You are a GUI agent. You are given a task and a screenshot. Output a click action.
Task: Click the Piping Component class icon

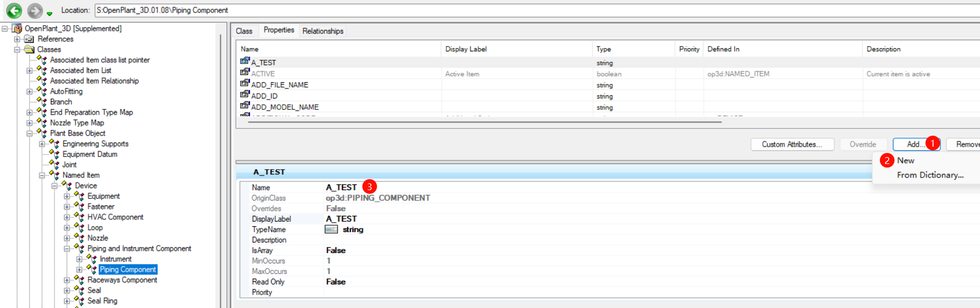point(92,269)
